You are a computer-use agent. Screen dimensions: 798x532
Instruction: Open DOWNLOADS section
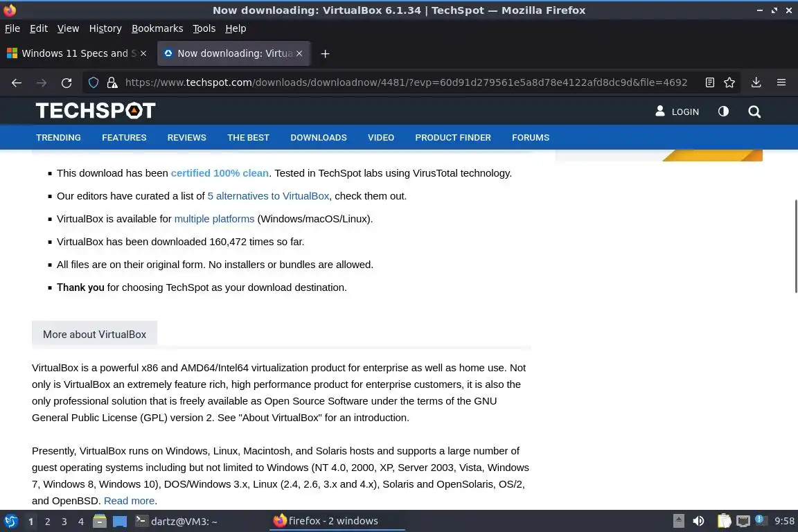coord(319,137)
